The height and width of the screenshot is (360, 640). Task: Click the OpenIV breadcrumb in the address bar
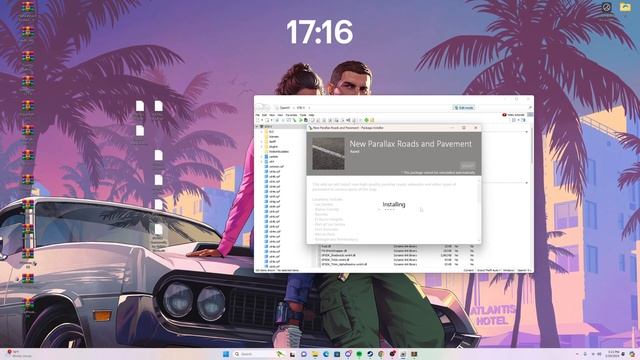point(284,108)
